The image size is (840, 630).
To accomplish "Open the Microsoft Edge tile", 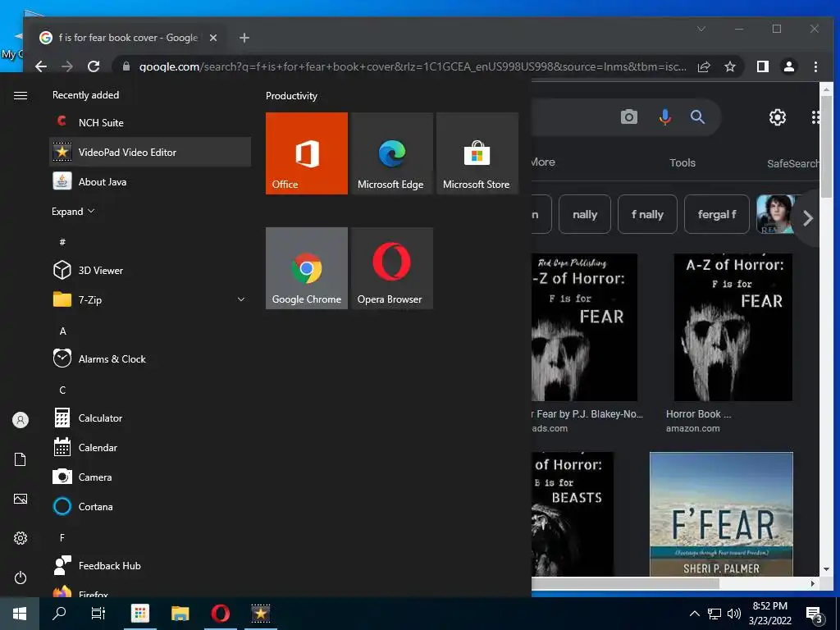I will pos(391,153).
